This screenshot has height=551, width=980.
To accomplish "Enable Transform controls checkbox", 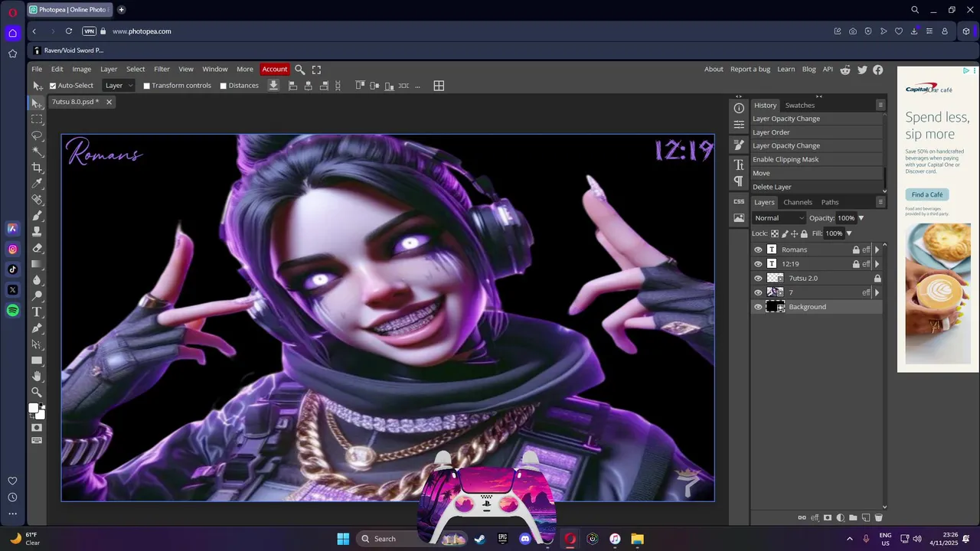I will coord(146,86).
